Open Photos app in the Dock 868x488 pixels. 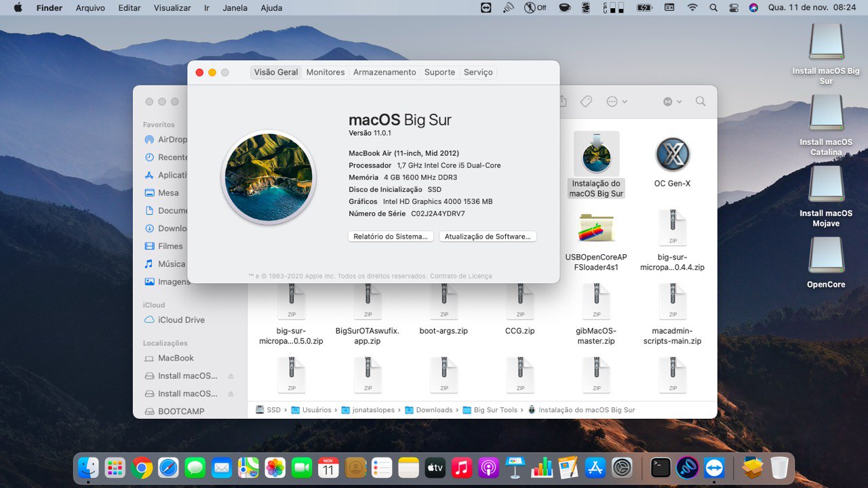point(275,468)
